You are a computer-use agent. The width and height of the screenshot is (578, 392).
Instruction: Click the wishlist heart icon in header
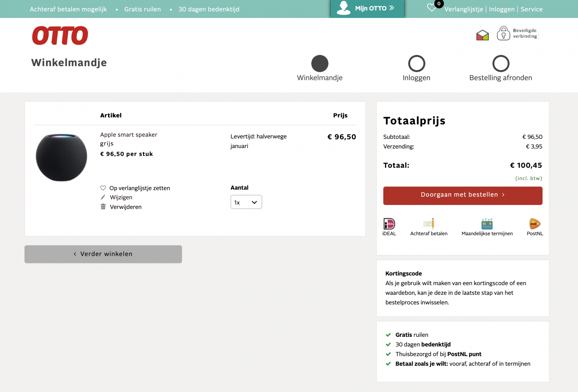click(x=431, y=8)
